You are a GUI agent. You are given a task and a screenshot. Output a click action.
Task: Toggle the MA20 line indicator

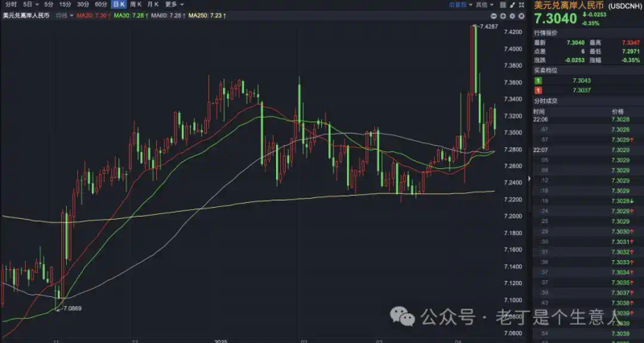[93, 15]
